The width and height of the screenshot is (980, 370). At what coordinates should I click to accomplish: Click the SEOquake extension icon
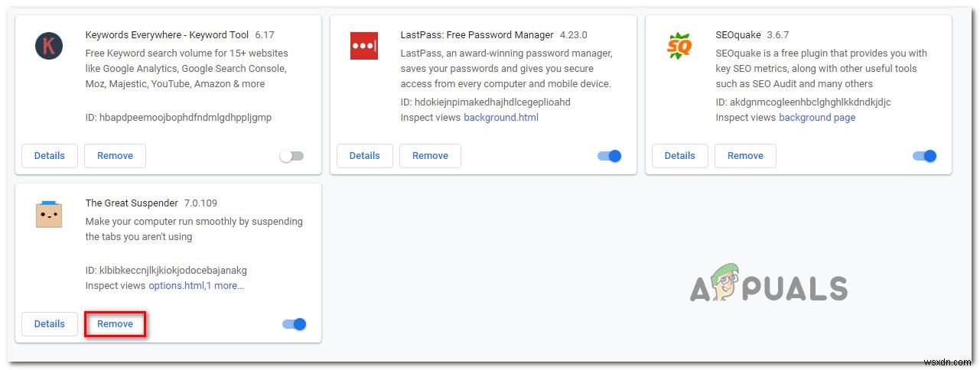tap(679, 47)
